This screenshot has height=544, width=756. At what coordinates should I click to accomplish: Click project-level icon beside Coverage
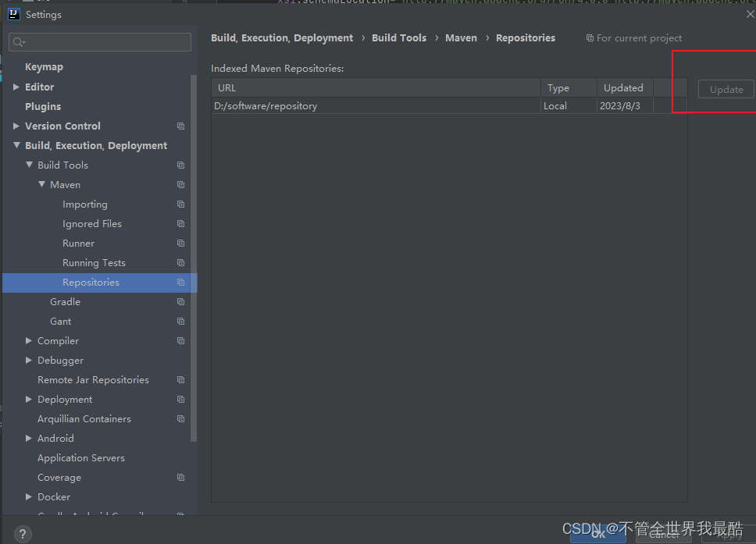[181, 477]
